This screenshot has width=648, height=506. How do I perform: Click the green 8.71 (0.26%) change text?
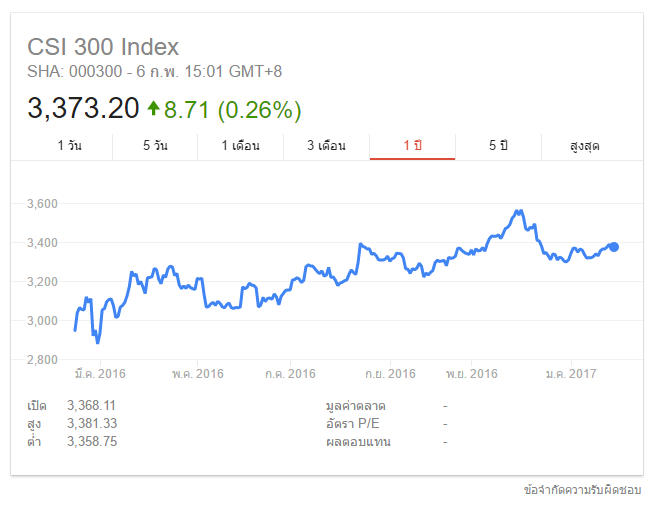232,108
